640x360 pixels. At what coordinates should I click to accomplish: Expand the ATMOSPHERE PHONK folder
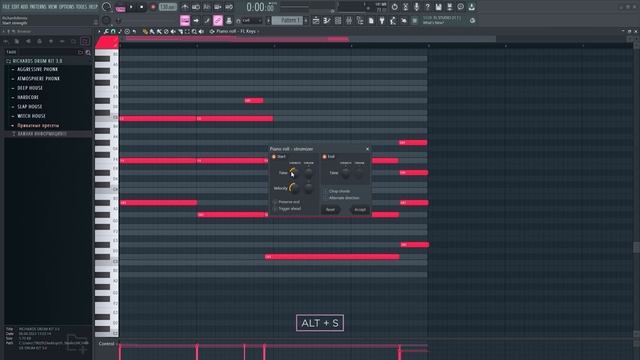click(38, 79)
